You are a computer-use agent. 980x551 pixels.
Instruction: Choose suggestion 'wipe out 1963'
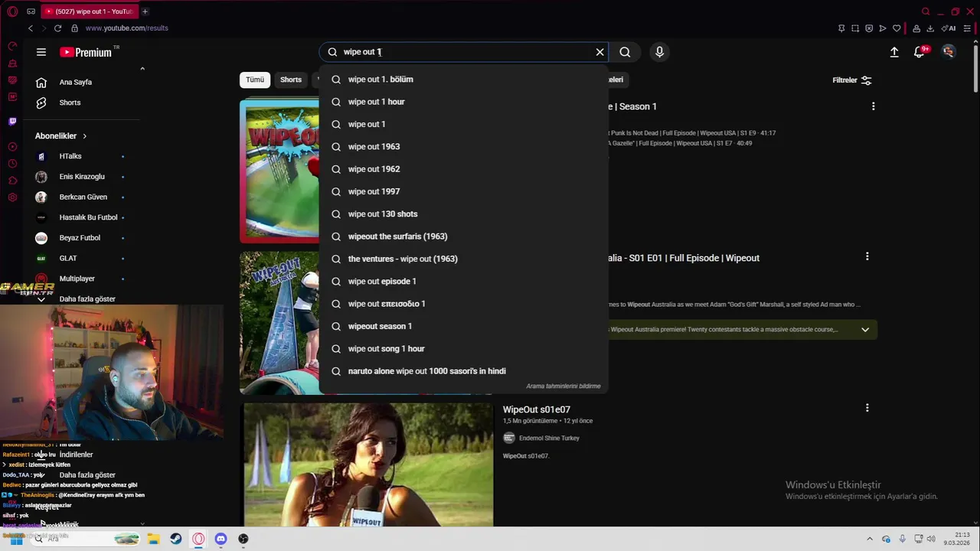[x=464, y=147]
